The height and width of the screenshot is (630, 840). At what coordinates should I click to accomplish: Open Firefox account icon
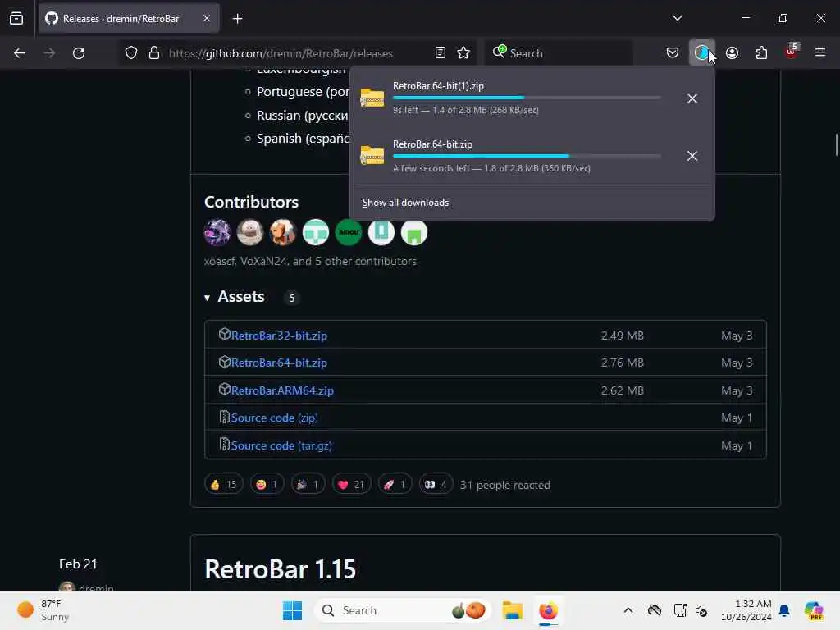(732, 52)
